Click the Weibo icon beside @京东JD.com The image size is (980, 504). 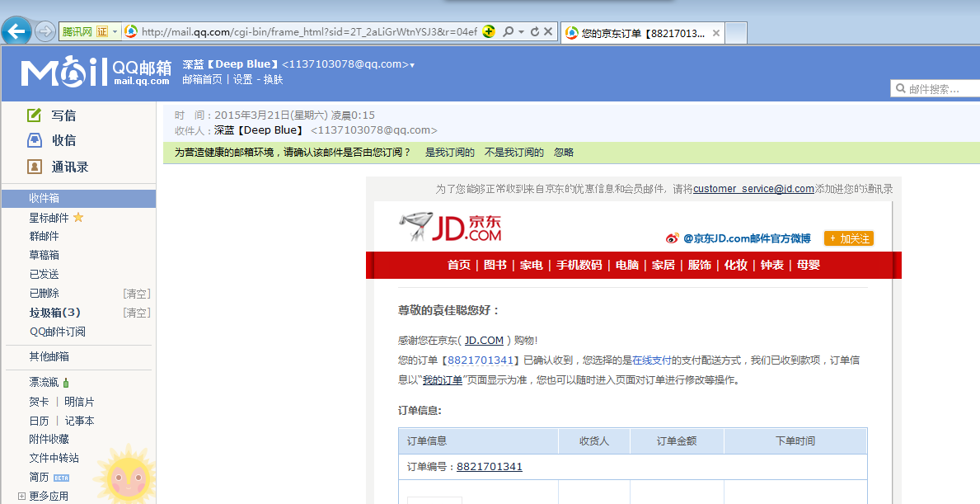tap(673, 238)
